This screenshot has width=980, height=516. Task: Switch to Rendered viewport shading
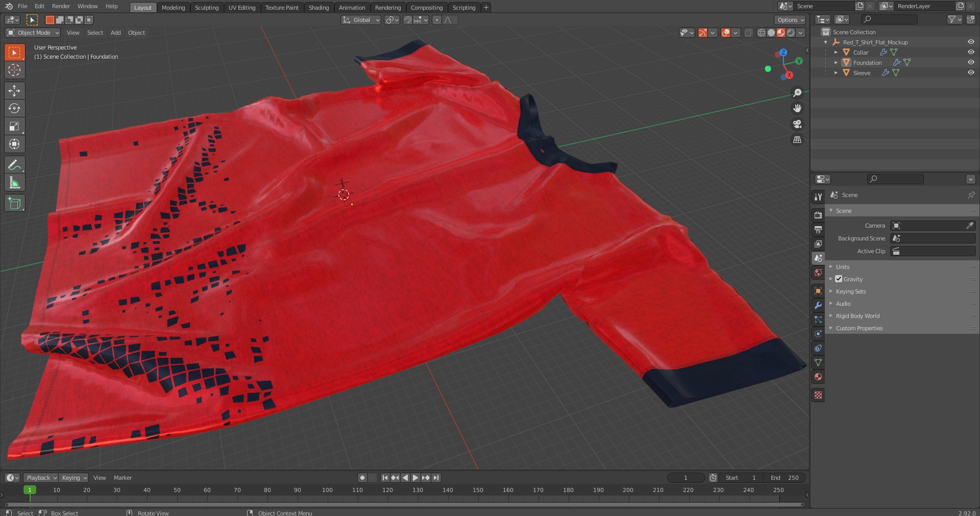[x=791, y=33]
